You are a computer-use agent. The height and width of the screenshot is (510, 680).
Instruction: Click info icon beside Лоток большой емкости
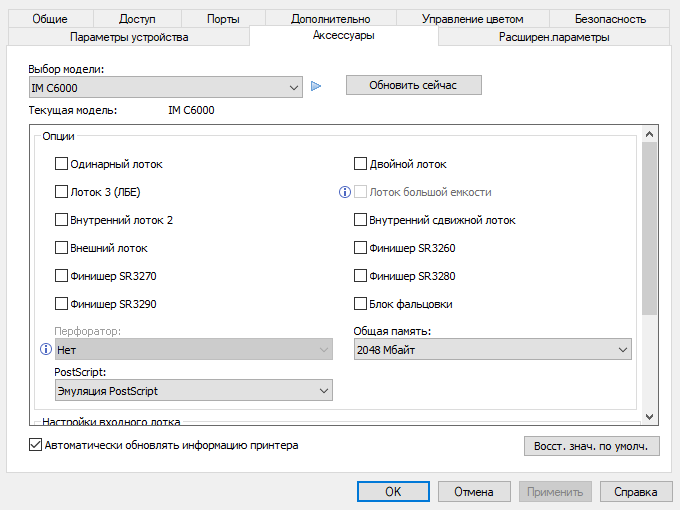(344, 192)
